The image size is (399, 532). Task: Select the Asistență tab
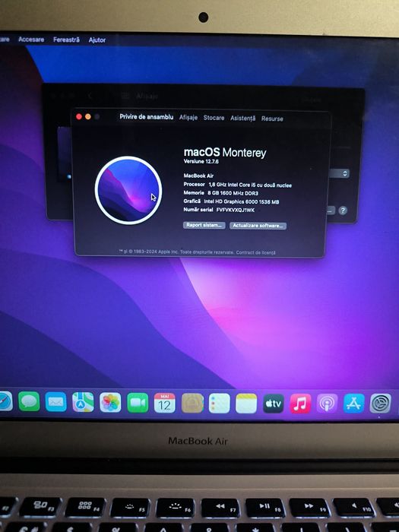(243, 118)
